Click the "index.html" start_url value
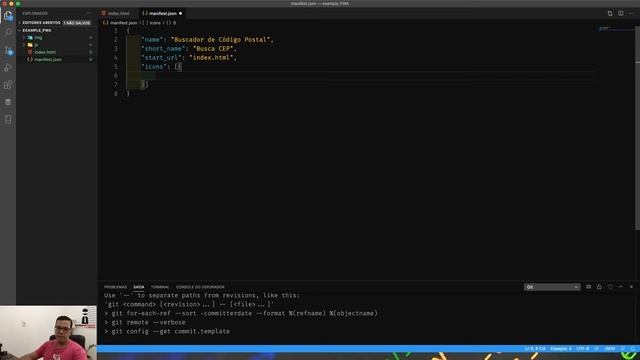Image resolution: width=640 pixels, height=360 pixels. point(211,58)
